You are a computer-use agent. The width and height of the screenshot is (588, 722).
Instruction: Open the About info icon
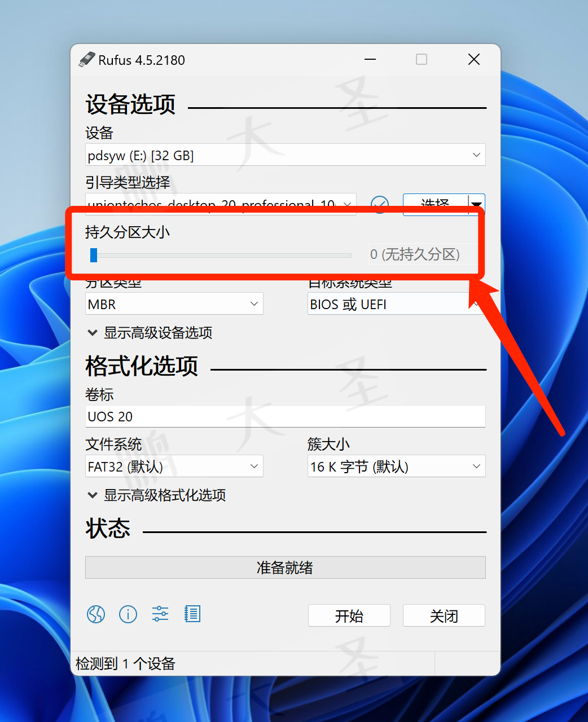click(x=128, y=614)
